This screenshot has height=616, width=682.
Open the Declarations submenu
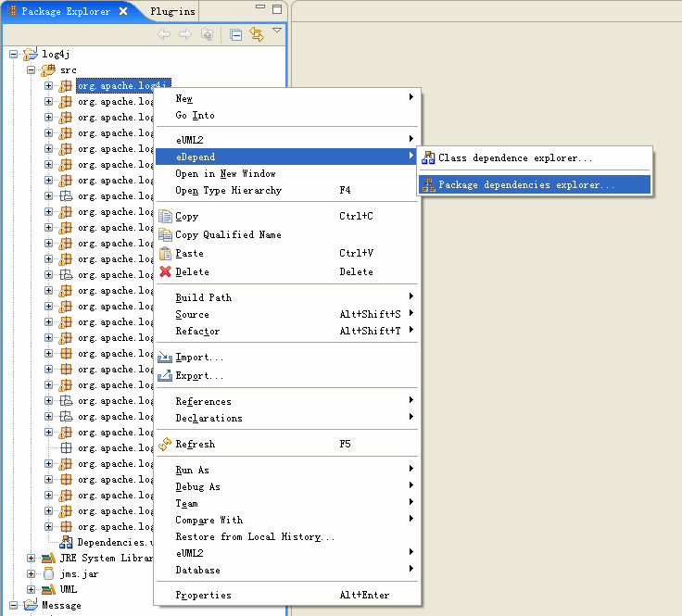point(287,418)
